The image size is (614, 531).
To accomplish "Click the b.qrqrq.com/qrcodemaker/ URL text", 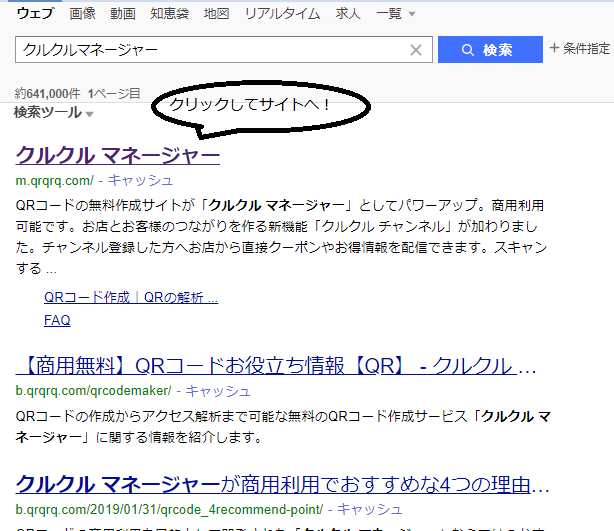I will [x=93, y=391].
